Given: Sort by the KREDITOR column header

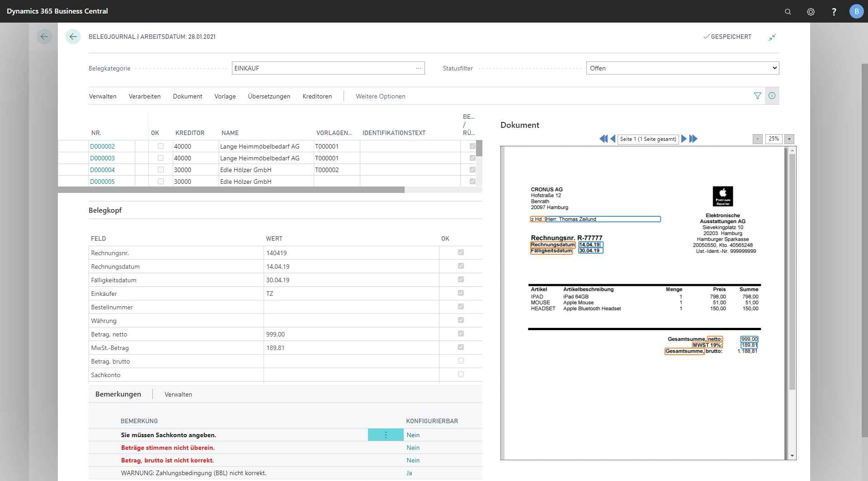Looking at the screenshot, I should (190, 133).
